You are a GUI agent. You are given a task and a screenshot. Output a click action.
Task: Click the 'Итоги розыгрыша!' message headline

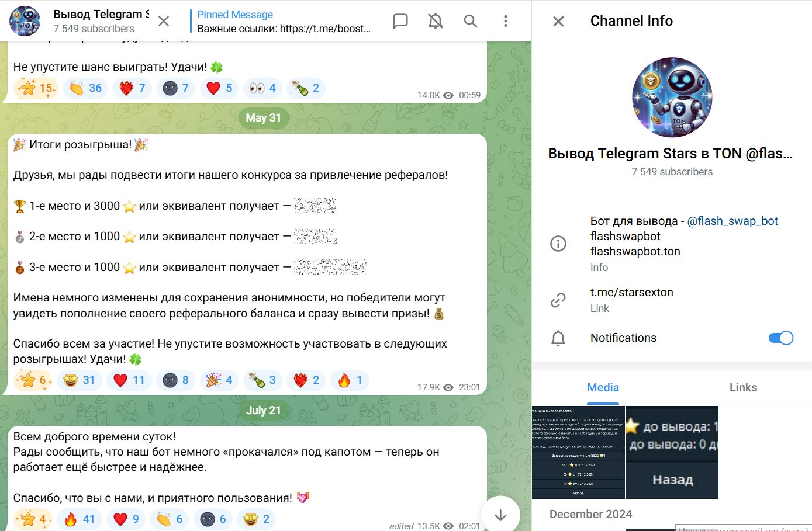point(81,144)
